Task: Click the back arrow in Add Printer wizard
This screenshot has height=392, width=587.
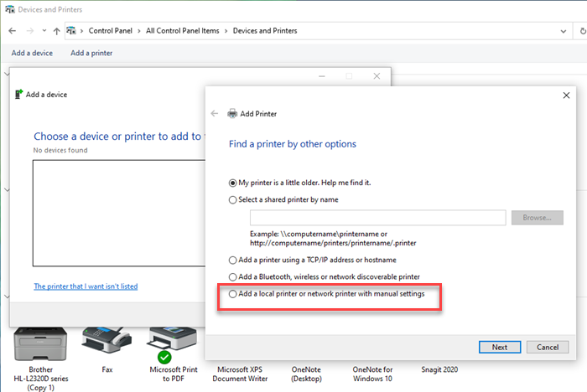Action: pos(214,113)
